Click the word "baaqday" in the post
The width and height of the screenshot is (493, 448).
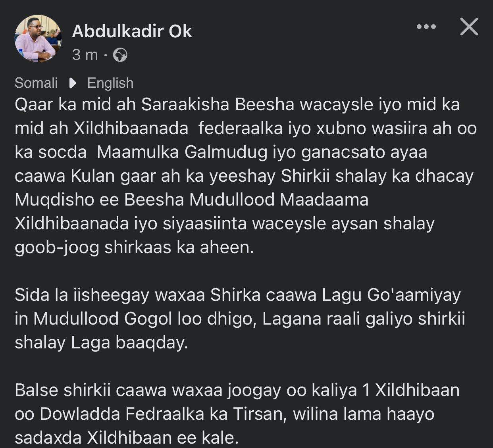[151, 342]
